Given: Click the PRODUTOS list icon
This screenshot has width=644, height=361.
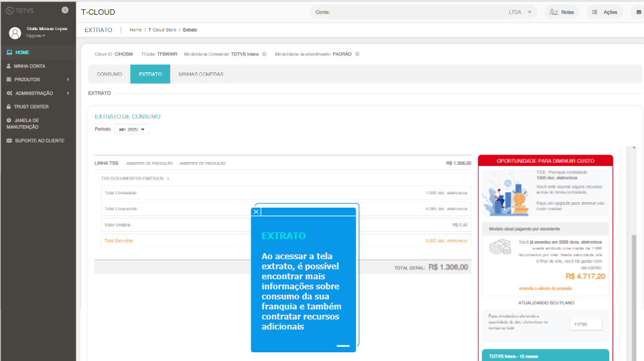Looking at the screenshot, I should coord(9,79).
